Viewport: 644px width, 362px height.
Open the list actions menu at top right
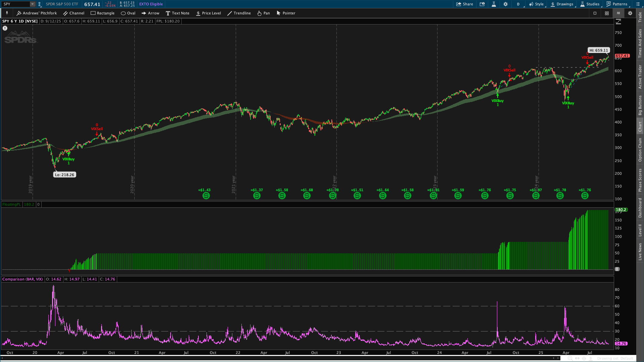click(x=637, y=4)
